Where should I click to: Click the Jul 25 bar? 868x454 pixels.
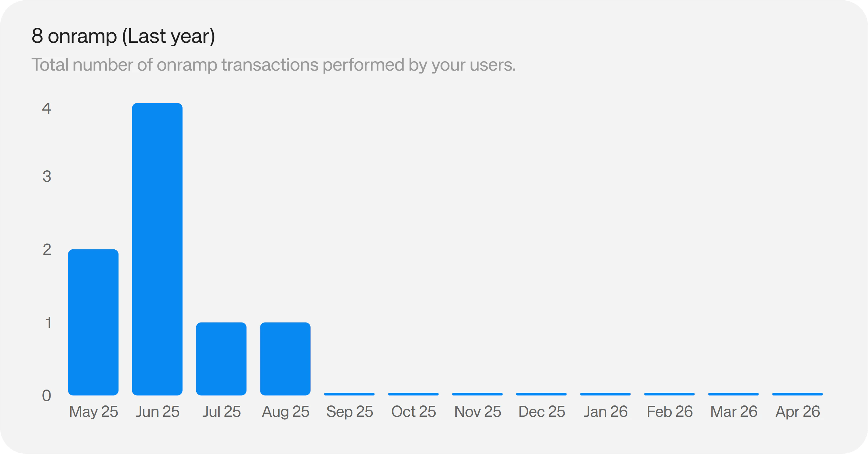click(221, 359)
